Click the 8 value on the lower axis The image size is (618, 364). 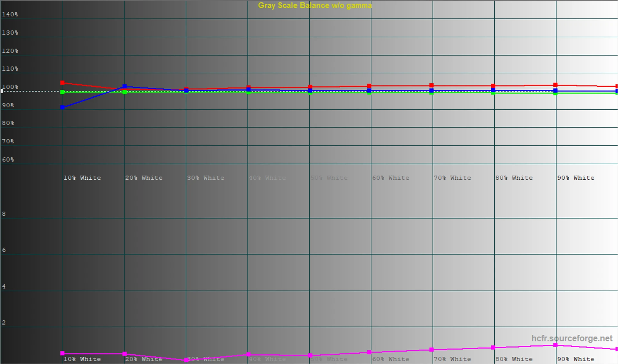[4, 214]
